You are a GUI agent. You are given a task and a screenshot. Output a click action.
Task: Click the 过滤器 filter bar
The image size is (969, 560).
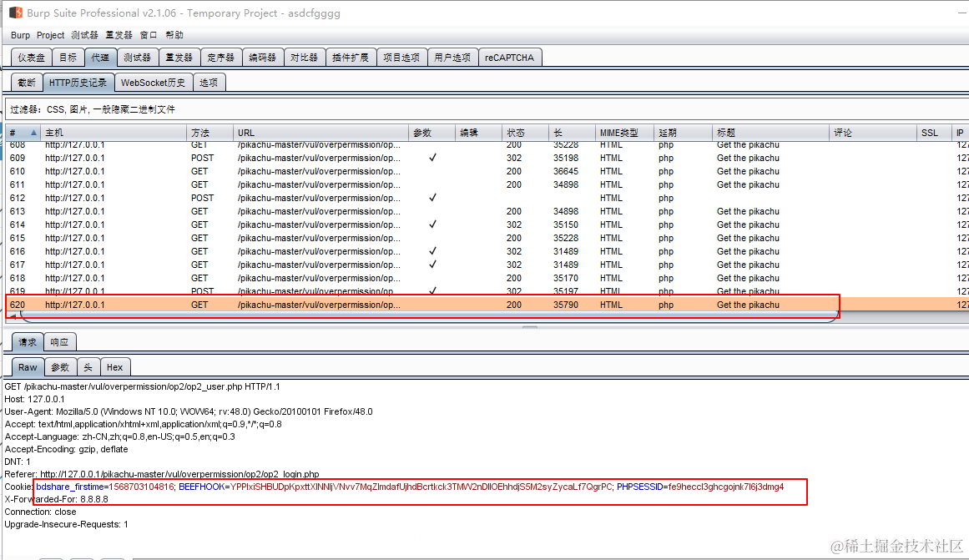(487, 109)
